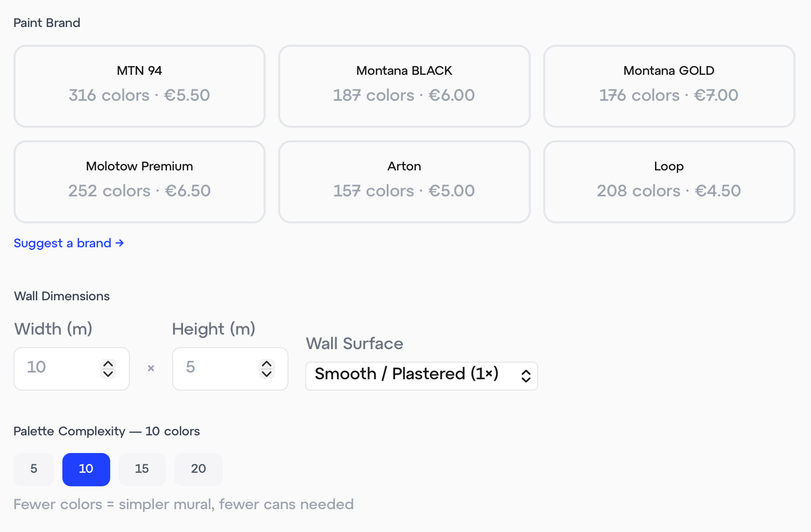
Task: Select the MTN 94 paint brand
Action: 139,86
